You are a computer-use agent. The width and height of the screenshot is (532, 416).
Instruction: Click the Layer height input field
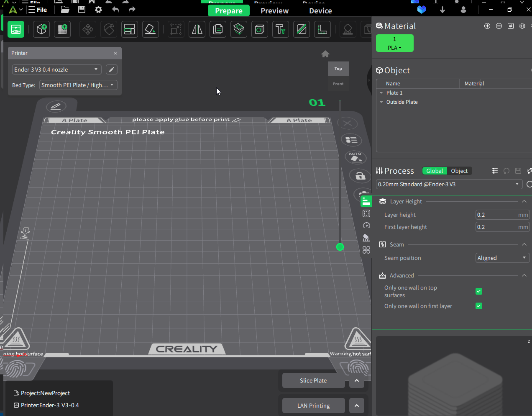tap(503, 215)
